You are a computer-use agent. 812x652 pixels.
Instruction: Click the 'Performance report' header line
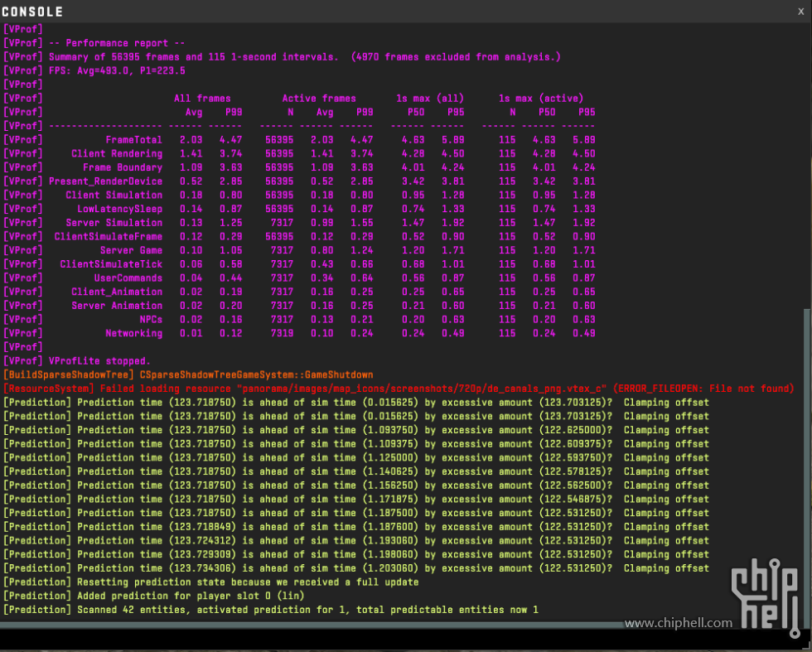pos(117,43)
